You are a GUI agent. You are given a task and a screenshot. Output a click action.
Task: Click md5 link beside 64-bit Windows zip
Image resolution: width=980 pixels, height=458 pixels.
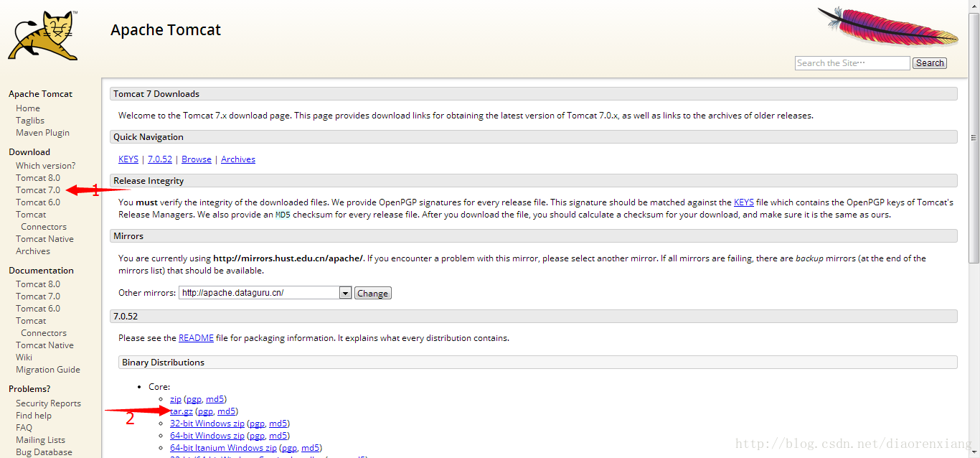point(278,436)
